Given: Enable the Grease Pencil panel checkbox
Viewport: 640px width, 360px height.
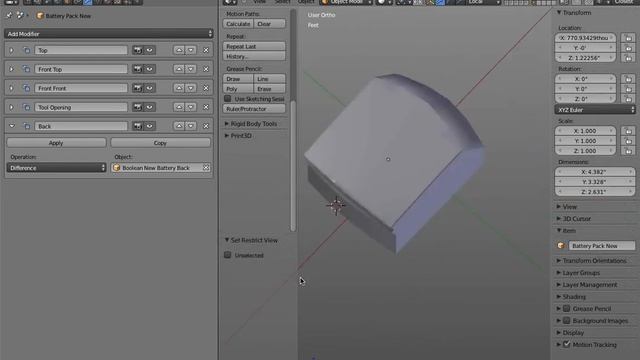Looking at the screenshot, I should click(x=567, y=309).
